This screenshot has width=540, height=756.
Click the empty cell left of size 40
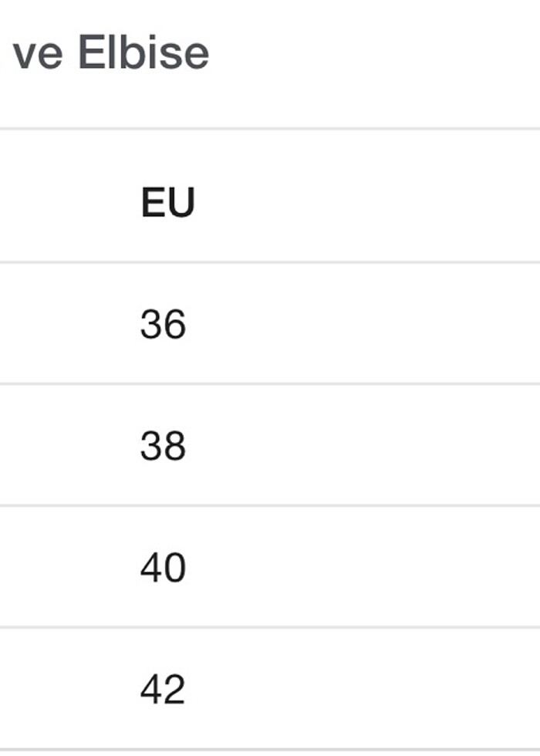54,568
